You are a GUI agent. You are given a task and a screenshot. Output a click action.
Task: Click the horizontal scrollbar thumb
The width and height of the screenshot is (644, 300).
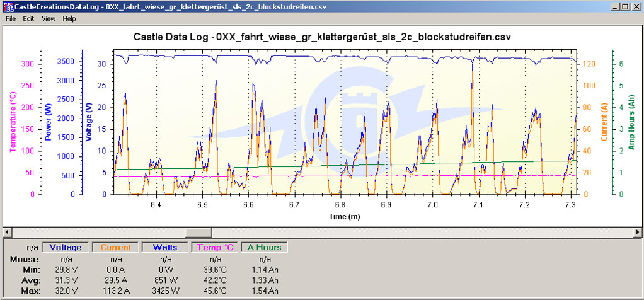click(198, 232)
